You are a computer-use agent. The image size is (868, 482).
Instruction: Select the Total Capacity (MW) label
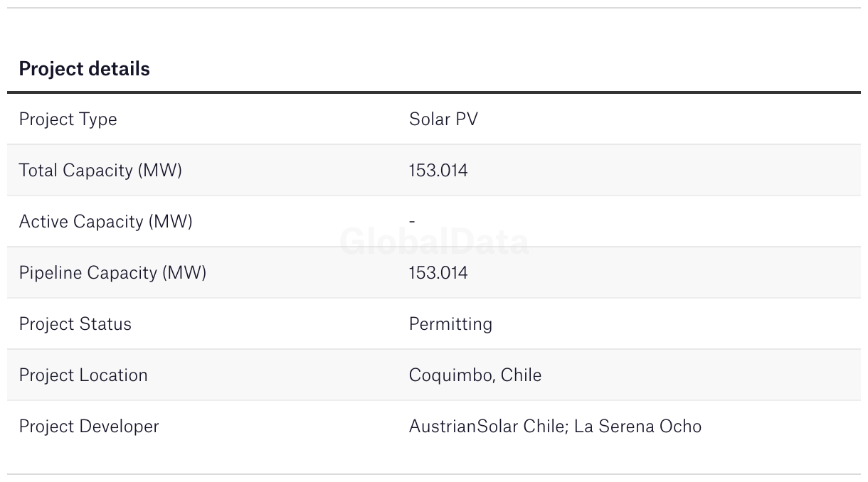pyautogui.click(x=100, y=170)
